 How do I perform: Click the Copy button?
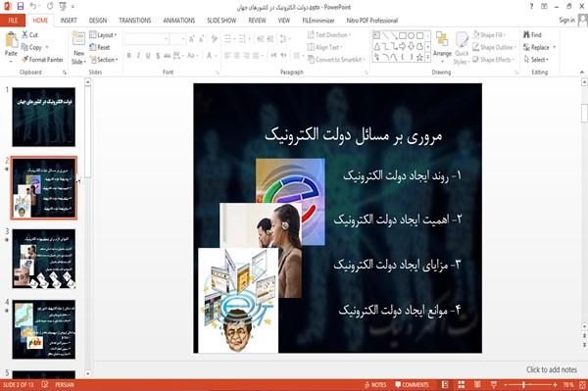pos(35,47)
